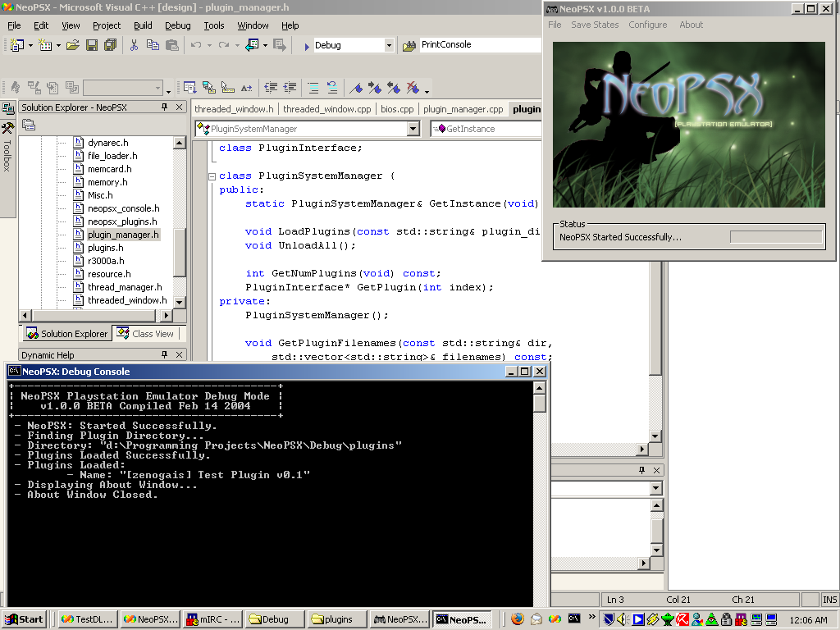Viewport: 840px width, 630px height.
Task: Click the Save All icon
Action: [111, 46]
